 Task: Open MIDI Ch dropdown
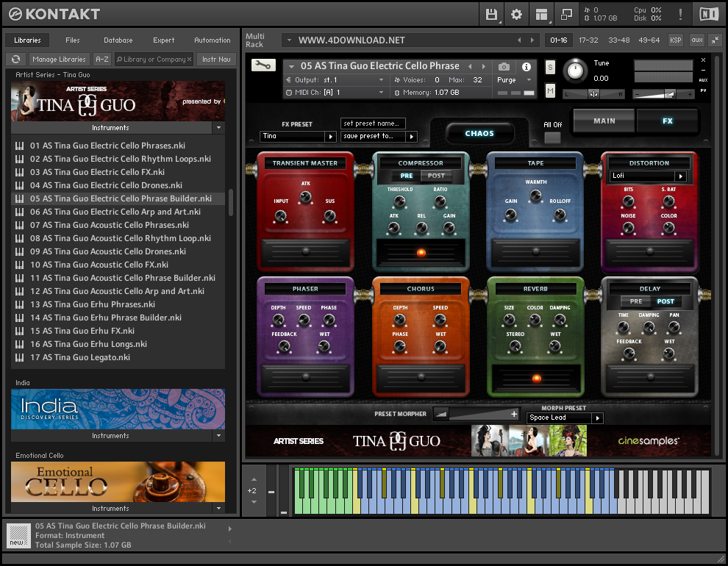click(335, 93)
